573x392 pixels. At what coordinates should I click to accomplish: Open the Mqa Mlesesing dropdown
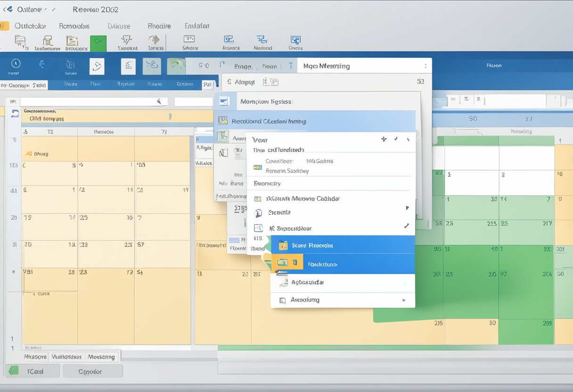click(425, 66)
